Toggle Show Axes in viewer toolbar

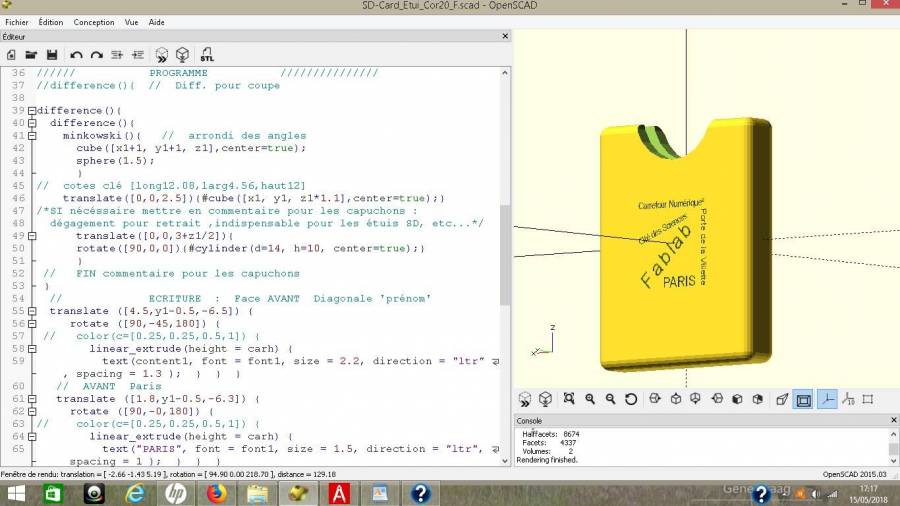coord(827,399)
